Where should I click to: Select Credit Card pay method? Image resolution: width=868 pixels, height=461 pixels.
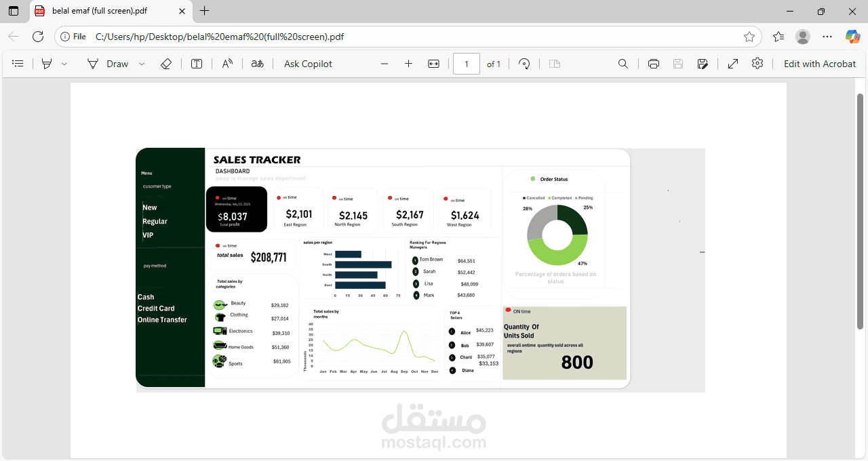click(156, 308)
